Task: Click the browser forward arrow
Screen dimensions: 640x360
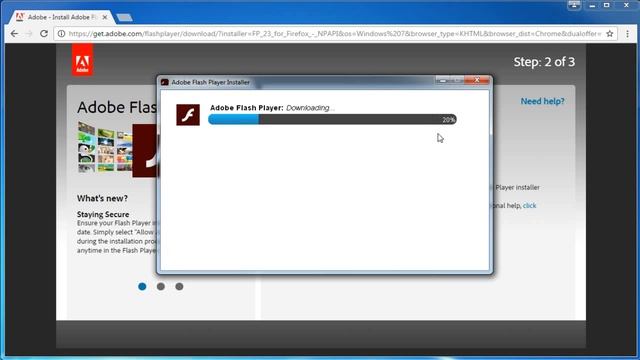Action: click(x=29, y=34)
